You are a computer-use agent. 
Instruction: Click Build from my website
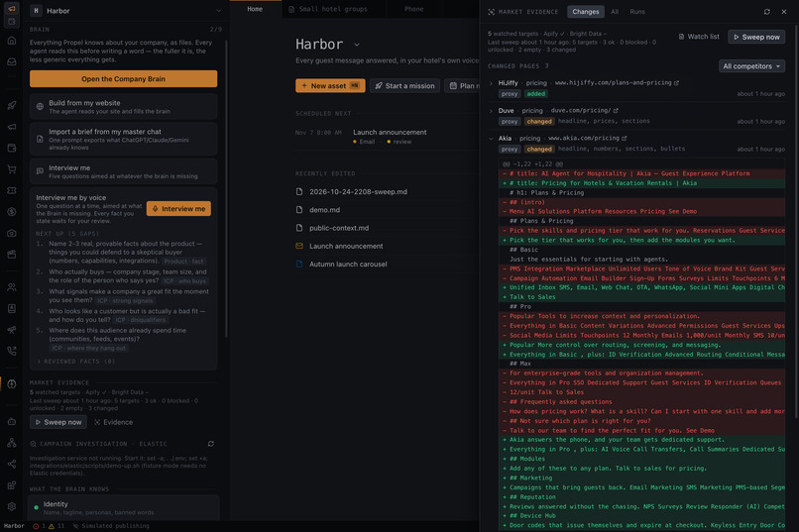123,106
